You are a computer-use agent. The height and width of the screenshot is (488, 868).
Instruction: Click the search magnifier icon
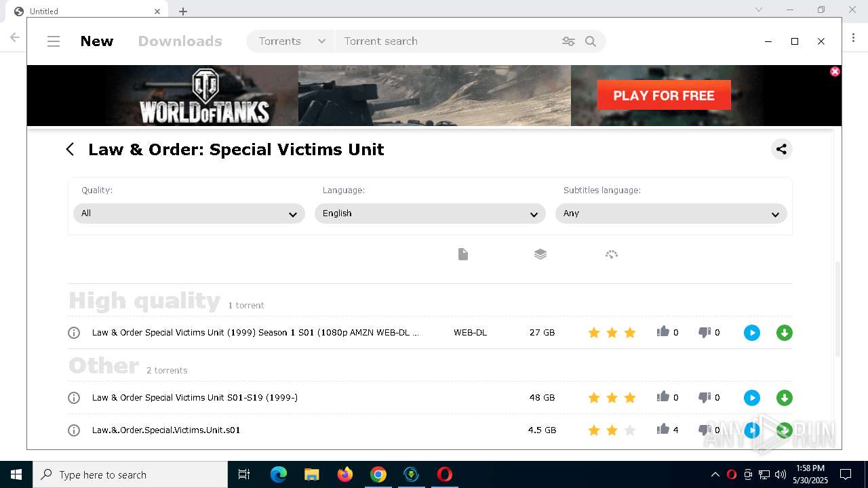point(591,41)
